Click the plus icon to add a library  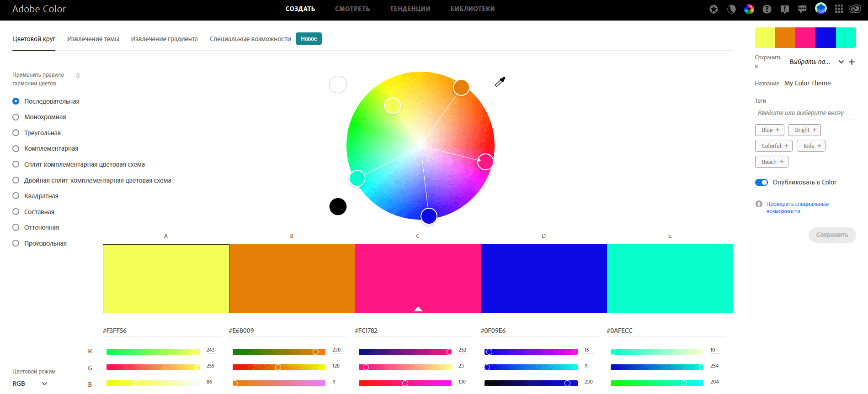pyautogui.click(x=852, y=62)
